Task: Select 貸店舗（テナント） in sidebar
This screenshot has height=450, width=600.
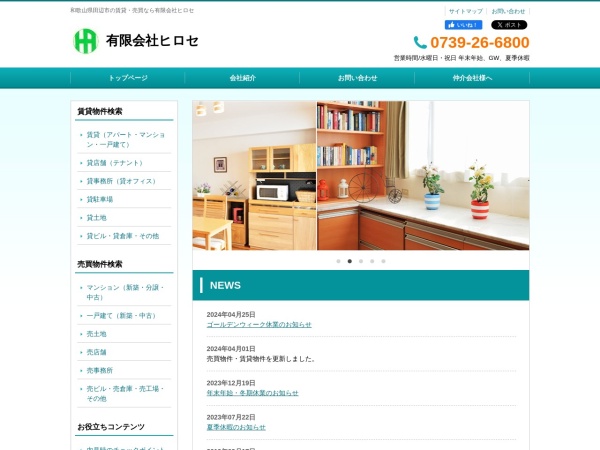Action: pyautogui.click(x=114, y=163)
